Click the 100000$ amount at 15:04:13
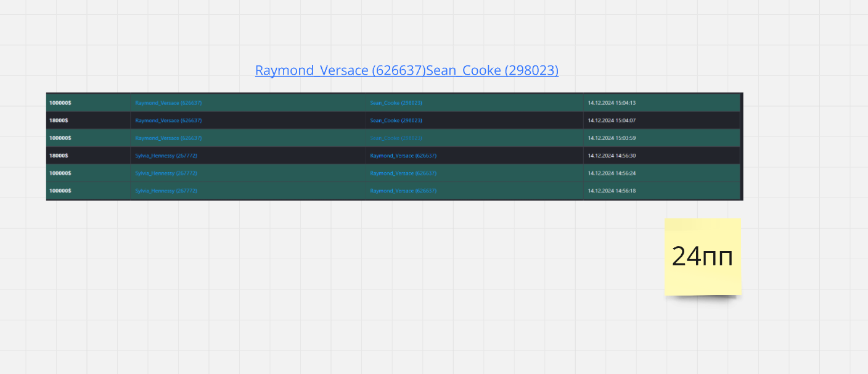The image size is (868, 374). [x=60, y=103]
